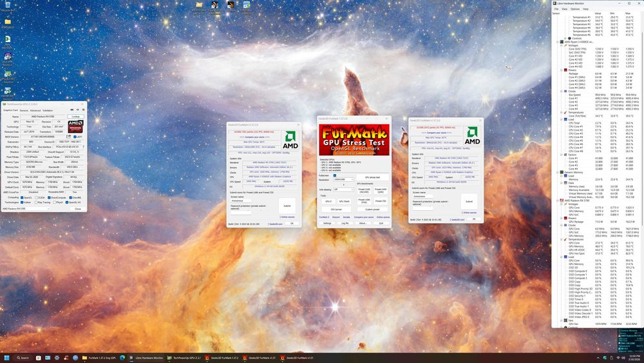Click the GPU-Z screenshot camera icon
Viewport: 644px width, 363px height.
tap(72, 110)
